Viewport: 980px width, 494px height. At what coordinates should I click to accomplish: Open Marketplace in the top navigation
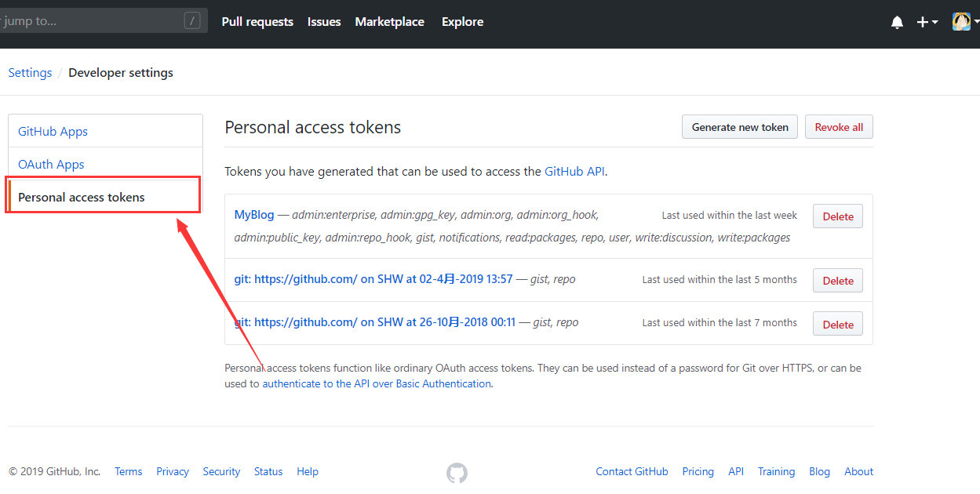389,22
